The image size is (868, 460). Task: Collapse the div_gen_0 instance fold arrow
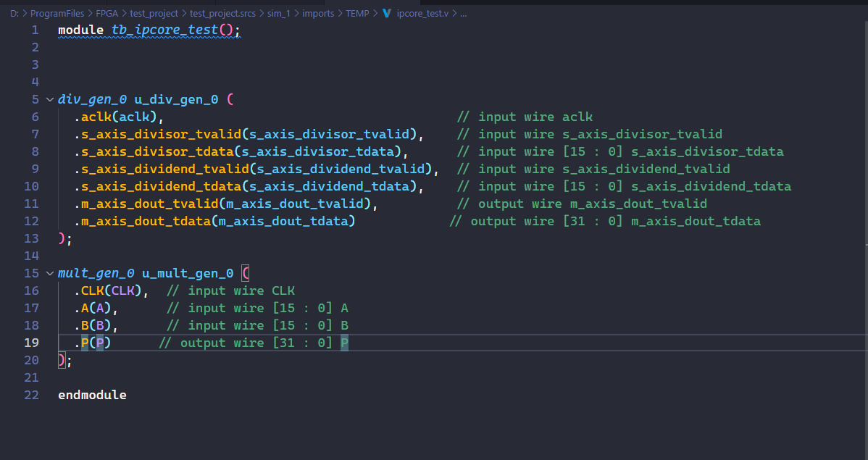49,99
